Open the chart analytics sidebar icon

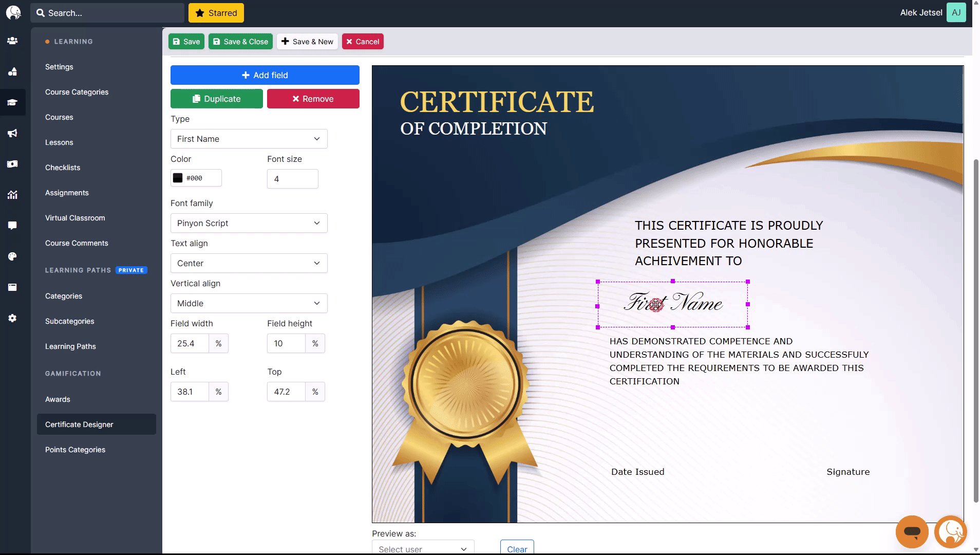point(12,195)
